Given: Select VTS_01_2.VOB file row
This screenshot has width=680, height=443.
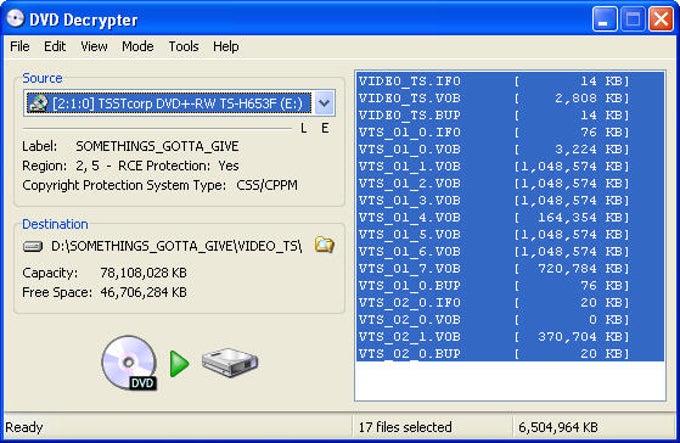Looking at the screenshot, I should click(x=510, y=183).
